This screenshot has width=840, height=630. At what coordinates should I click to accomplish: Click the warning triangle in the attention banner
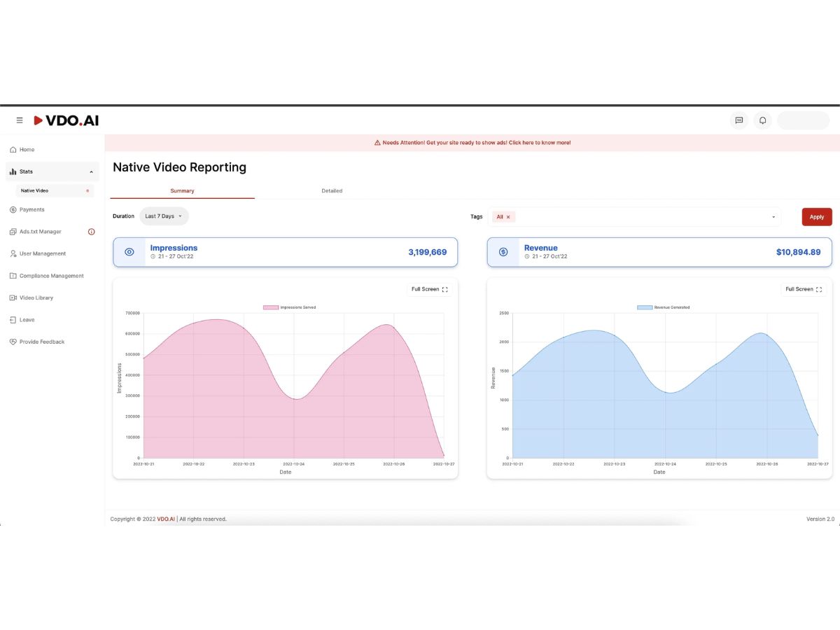pos(377,143)
